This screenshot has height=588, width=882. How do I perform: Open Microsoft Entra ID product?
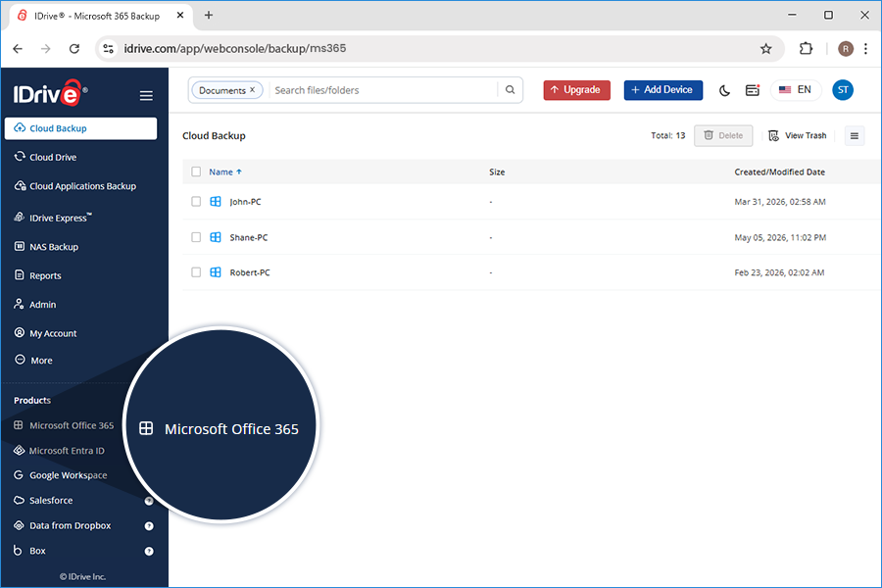59,451
